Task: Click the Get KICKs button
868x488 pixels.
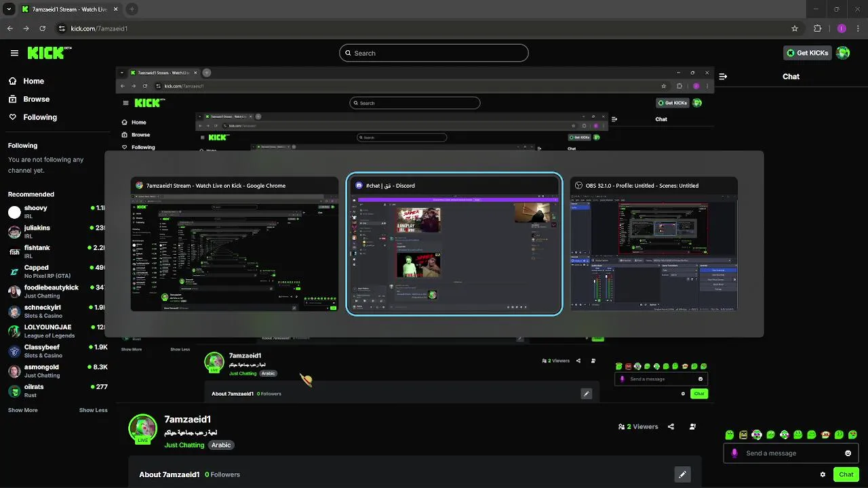Action: [808, 53]
